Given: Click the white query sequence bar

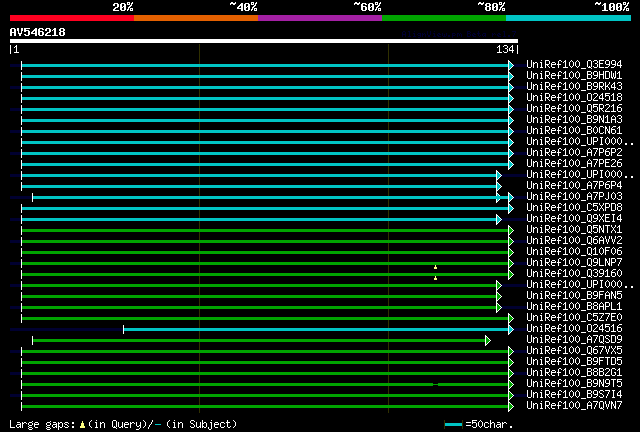Looking at the screenshot, I should pyautogui.click(x=264, y=41).
